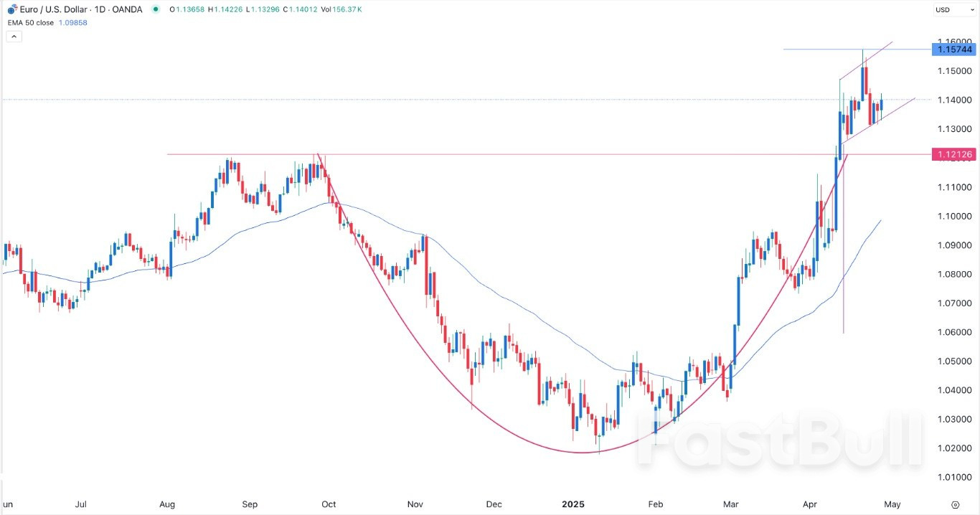Click the green market status dot
Screen dimensions: 980x515
[155, 9]
